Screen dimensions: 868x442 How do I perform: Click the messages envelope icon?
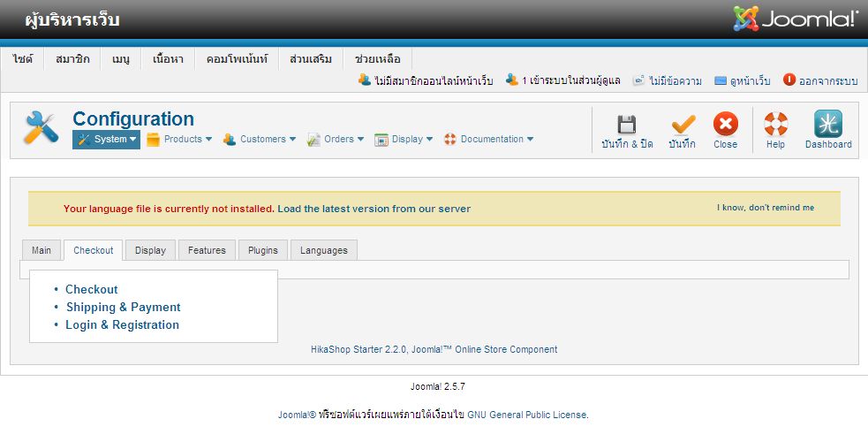click(x=638, y=80)
